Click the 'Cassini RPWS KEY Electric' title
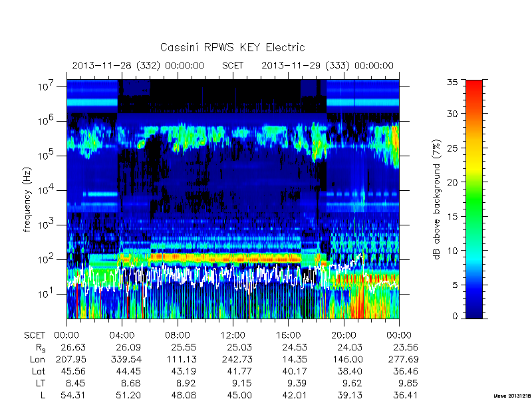Screen dimensions: 532x399 click(232, 47)
